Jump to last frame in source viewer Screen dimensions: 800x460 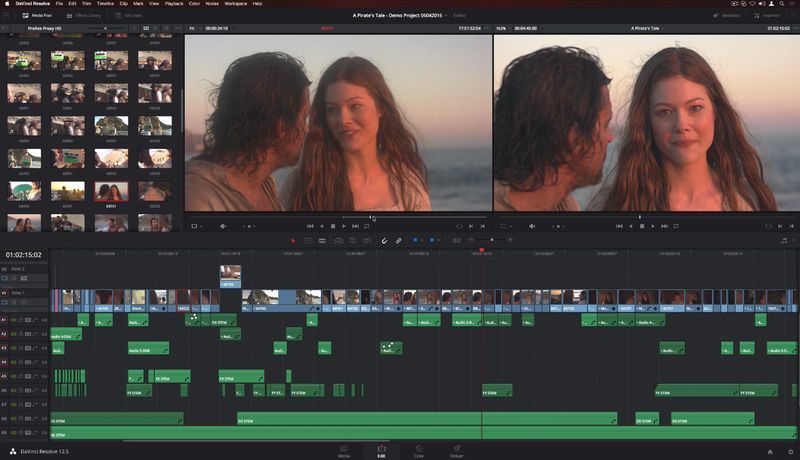tap(356, 226)
